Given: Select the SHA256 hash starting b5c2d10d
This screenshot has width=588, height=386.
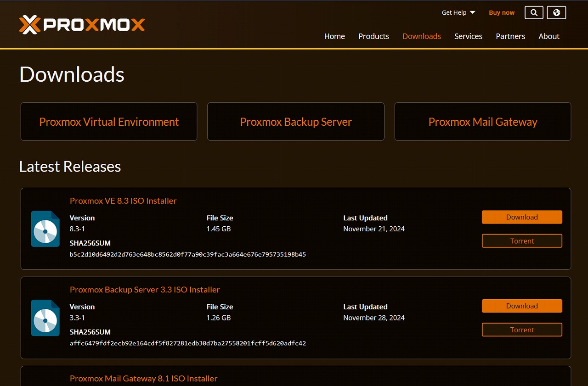Looking at the screenshot, I should coord(188,254).
